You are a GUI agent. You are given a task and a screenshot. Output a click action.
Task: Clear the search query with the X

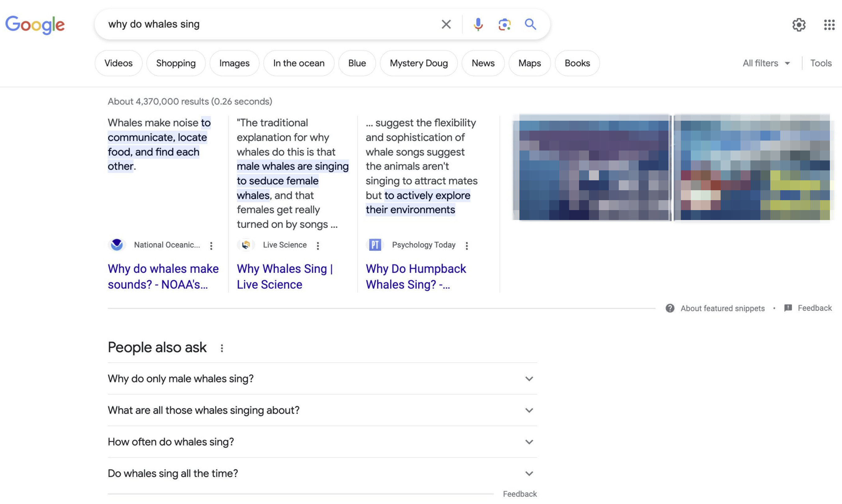click(446, 24)
